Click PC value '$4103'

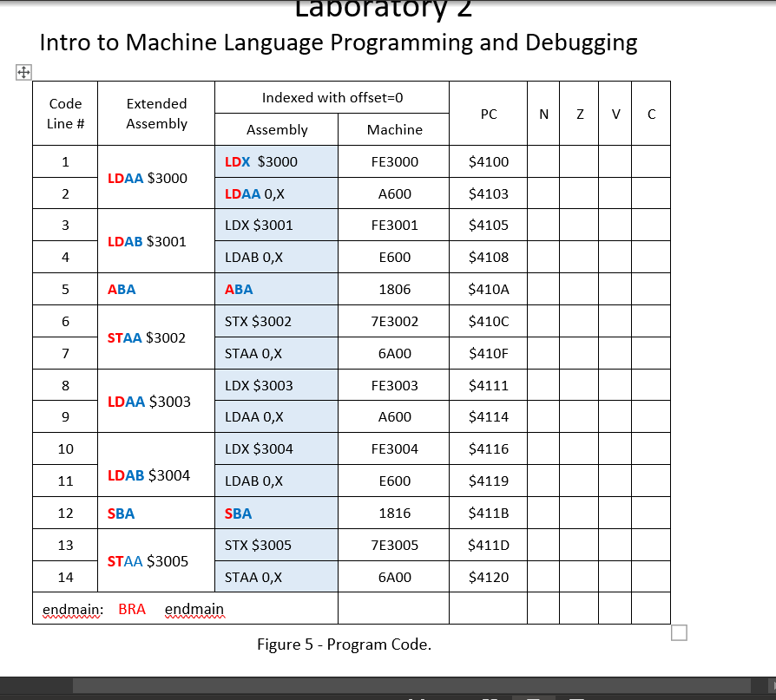click(489, 194)
